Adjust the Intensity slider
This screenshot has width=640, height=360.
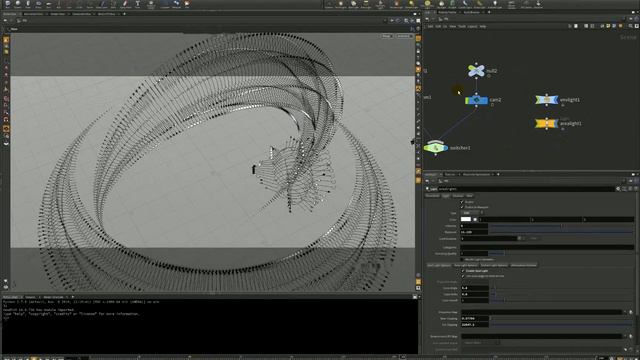[x=561, y=226]
